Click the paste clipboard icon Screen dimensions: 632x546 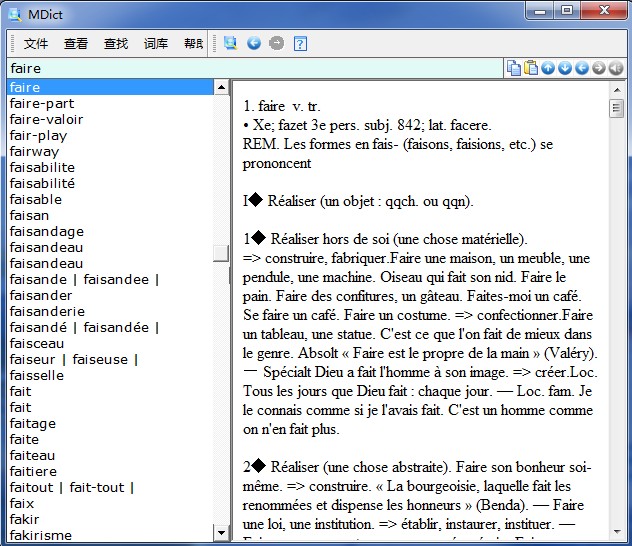531,68
